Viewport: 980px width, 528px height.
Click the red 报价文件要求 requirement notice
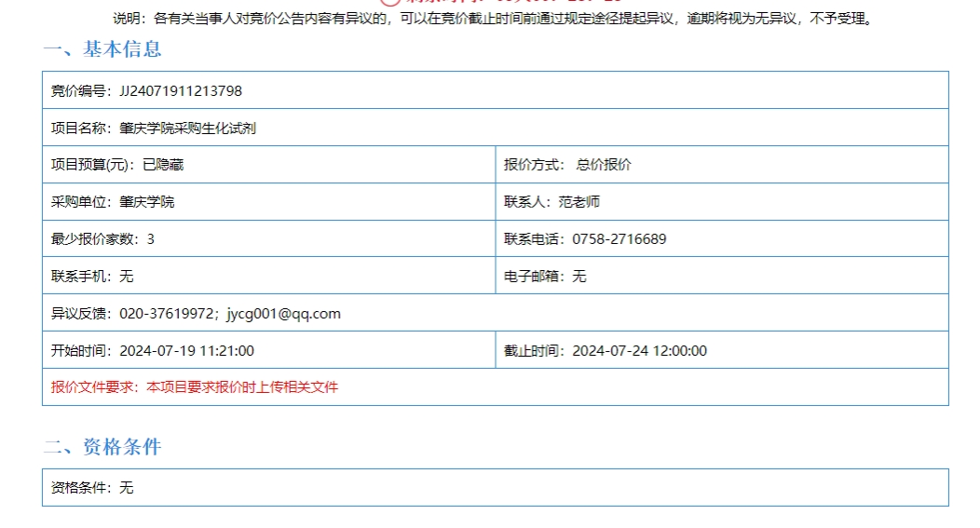coord(195,387)
